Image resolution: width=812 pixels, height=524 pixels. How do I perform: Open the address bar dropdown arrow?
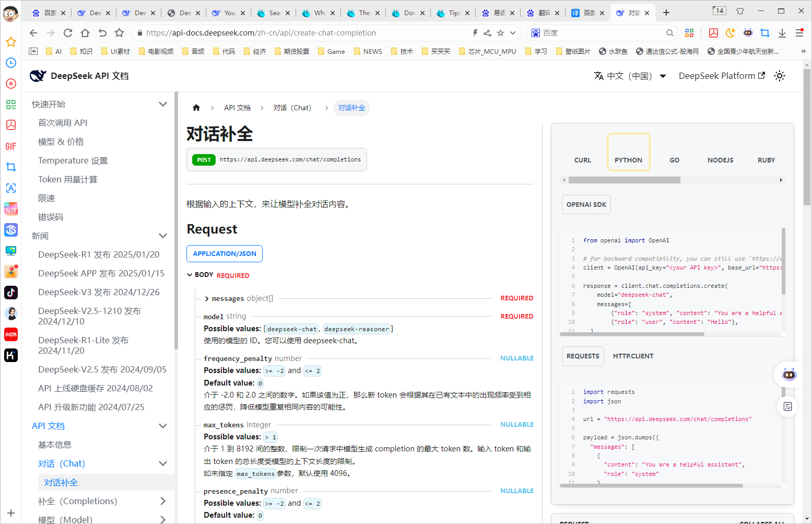[x=513, y=33]
